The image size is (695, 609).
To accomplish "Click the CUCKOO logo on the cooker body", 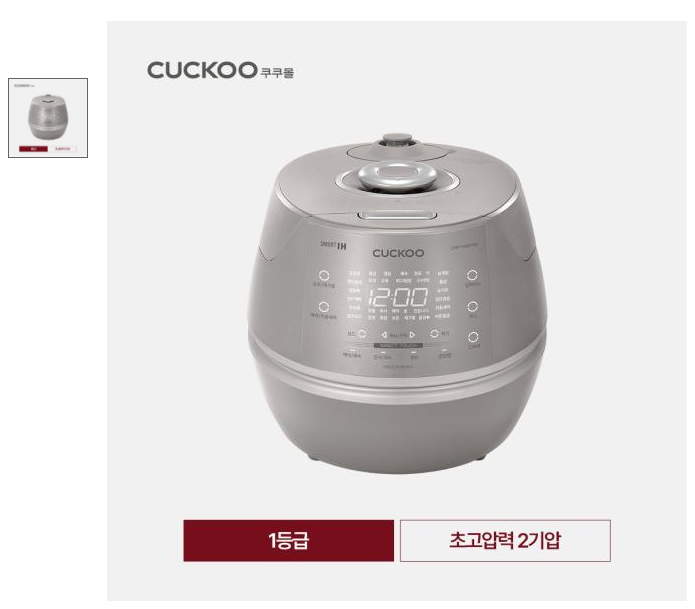I will (398, 253).
